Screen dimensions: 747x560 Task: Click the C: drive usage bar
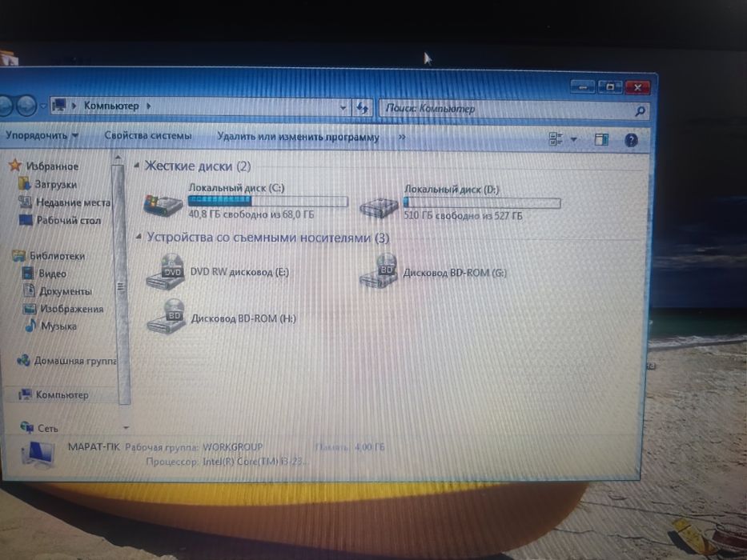coord(267,201)
